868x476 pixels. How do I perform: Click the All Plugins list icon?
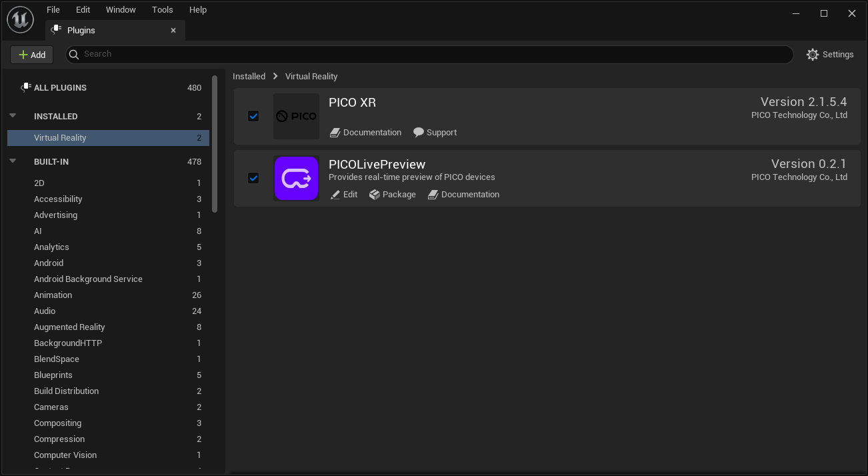click(x=26, y=87)
